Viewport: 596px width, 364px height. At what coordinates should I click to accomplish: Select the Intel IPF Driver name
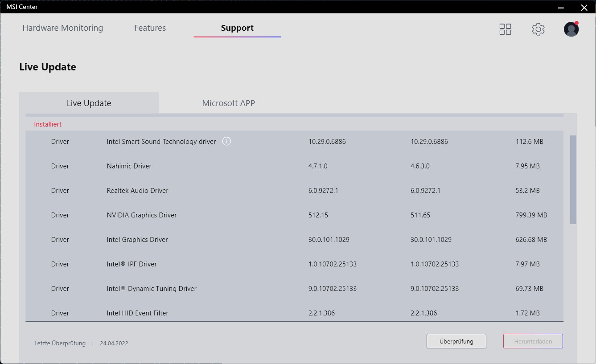[x=132, y=264]
